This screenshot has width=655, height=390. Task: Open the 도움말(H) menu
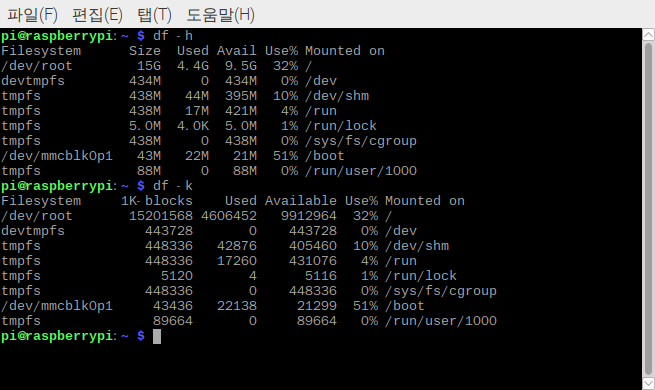pos(220,15)
